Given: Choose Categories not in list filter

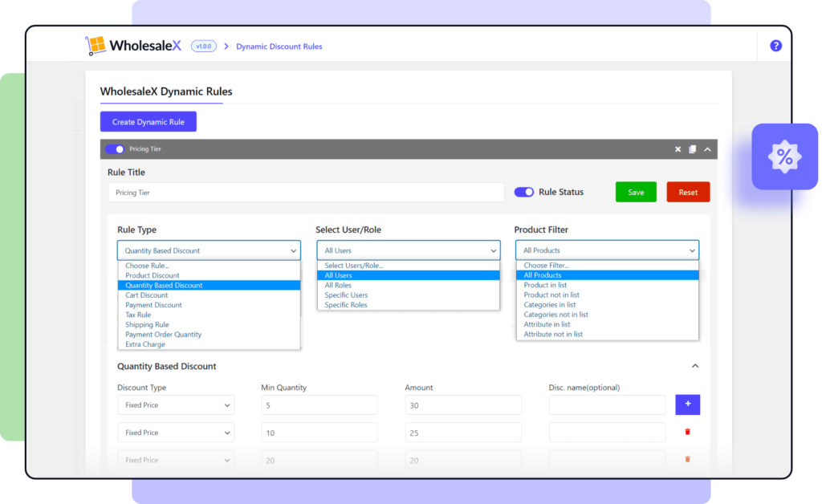Looking at the screenshot, I should (607, 315).
